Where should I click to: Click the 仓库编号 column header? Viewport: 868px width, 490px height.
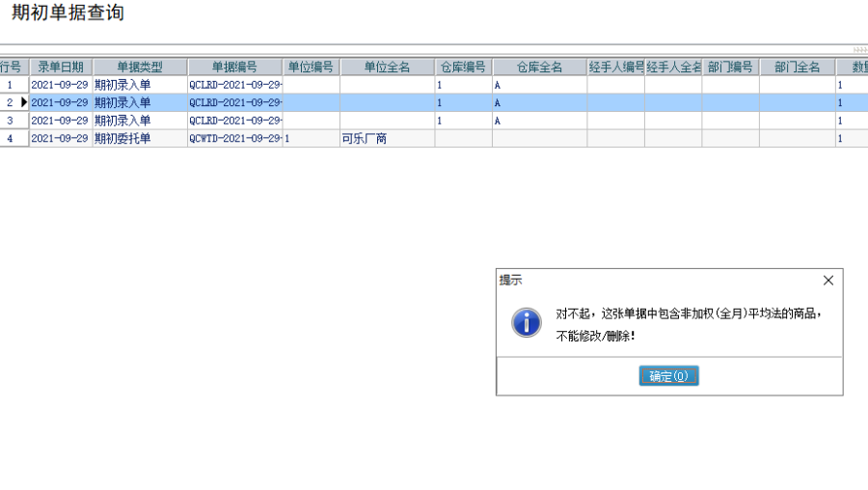click(x=463, y=68)
